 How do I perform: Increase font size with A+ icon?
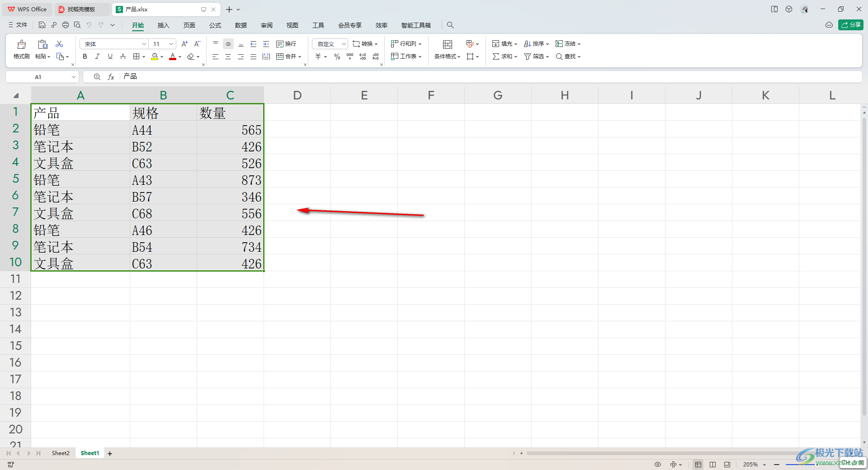pyautogui.click(x=184, y=44)
